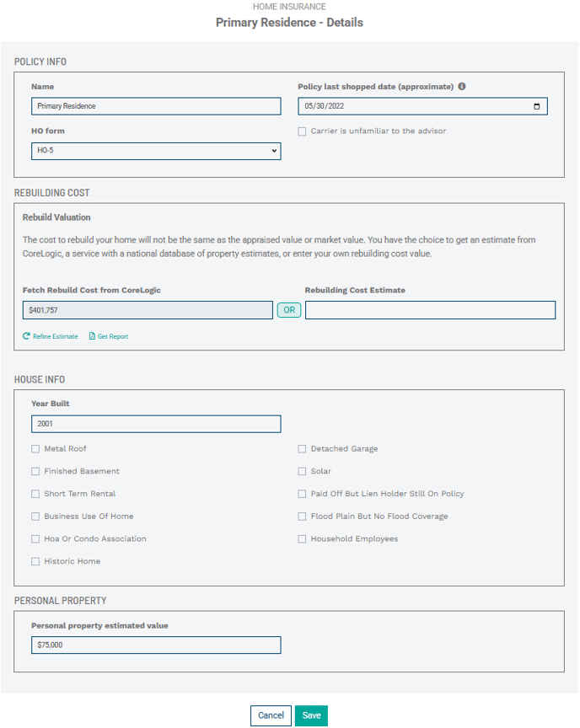Click the policy Name input field
This screenshot has width=580, height=728.
click(x=156, y=106)
